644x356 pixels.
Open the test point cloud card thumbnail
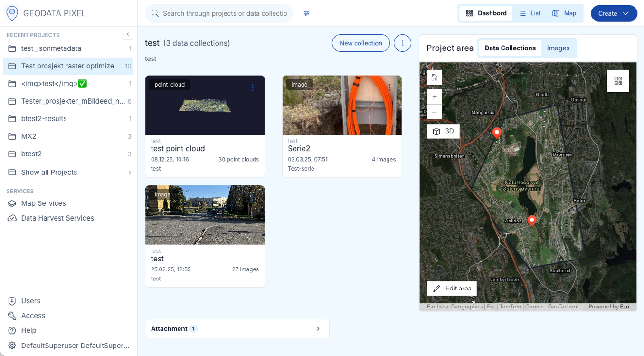point(205,105)
